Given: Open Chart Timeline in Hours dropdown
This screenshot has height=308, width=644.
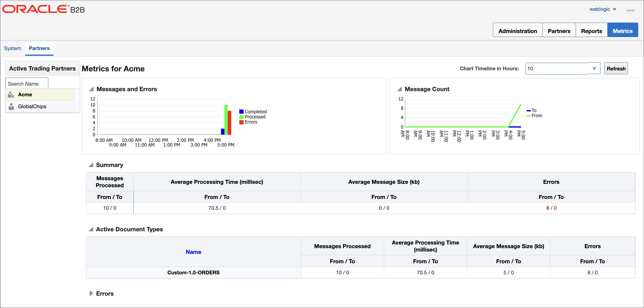Looking at the screenshot, I should click(x=594, y=68).
